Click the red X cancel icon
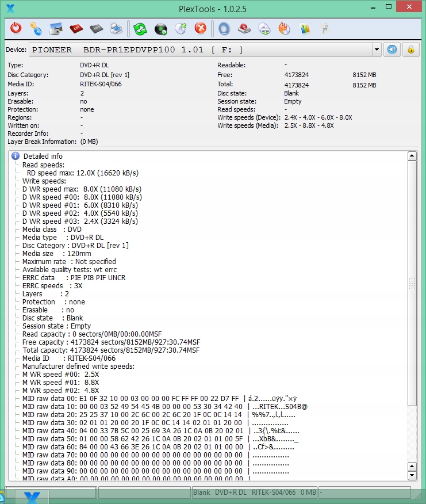Image resolution: width=426 pixels, height=504 pixels. click(200, 28)
